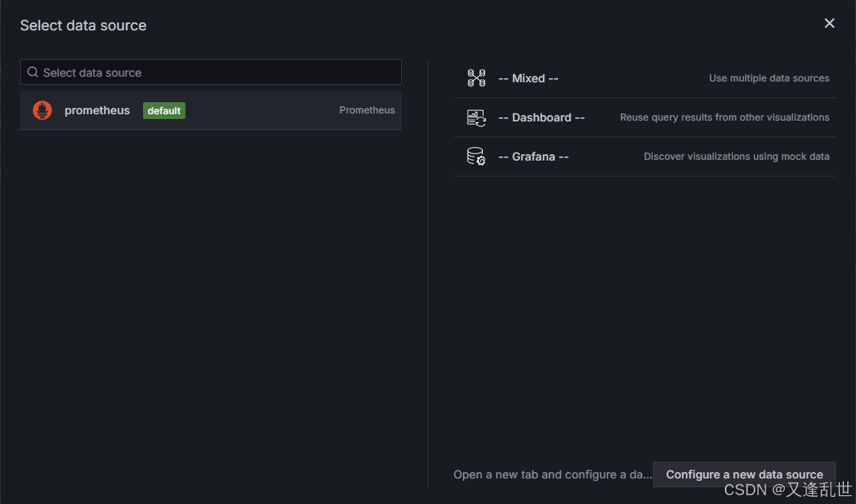856x504 pixels.
Task: Click 'Use multiple data sources' description
Action: pos(769,78)
